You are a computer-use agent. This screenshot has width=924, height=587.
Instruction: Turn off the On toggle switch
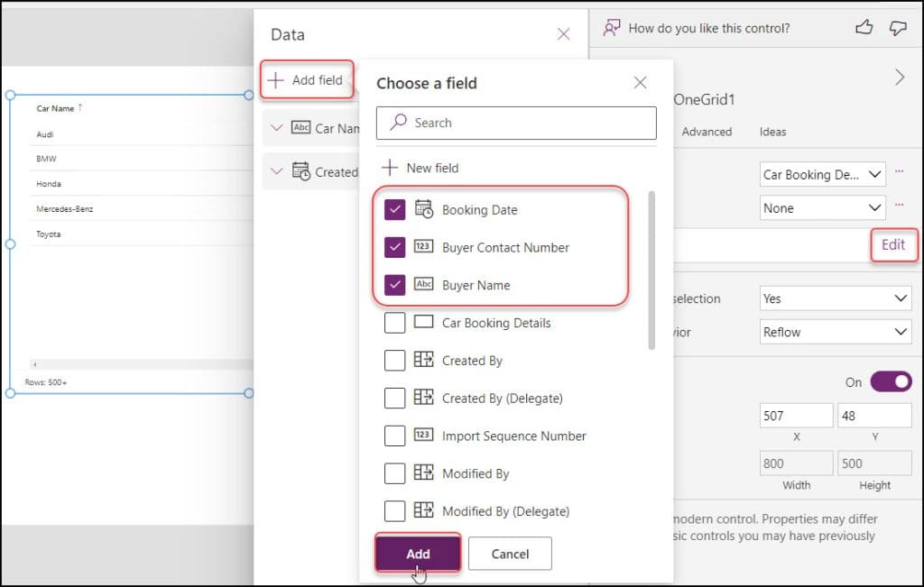point(891,381)
